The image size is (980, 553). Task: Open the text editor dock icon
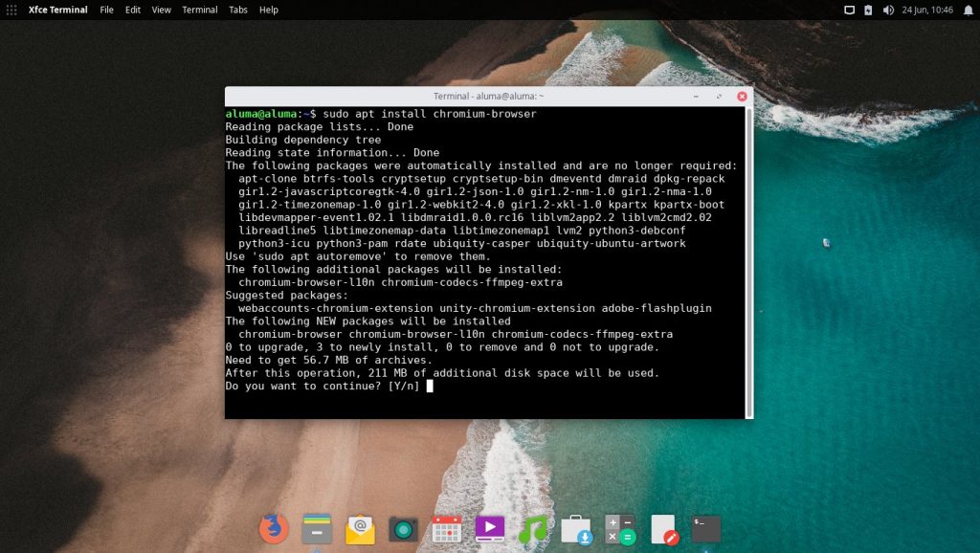pyautogui.click(x=664, y=530)
